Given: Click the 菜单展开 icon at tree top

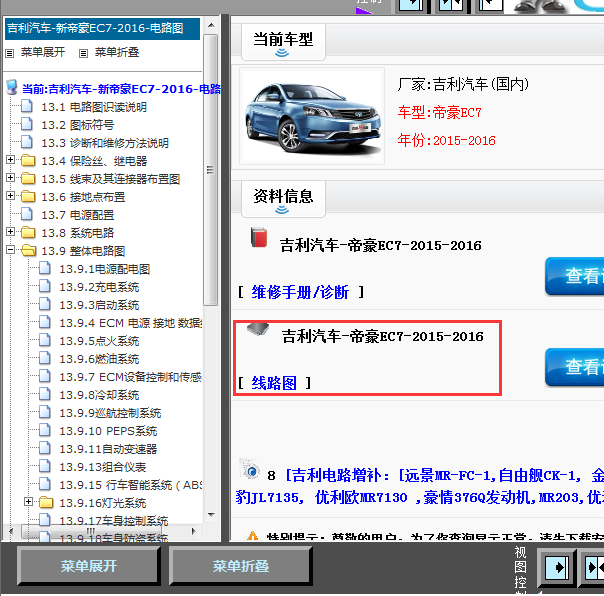Looking at the screenshot, I should tap(10, 53).
